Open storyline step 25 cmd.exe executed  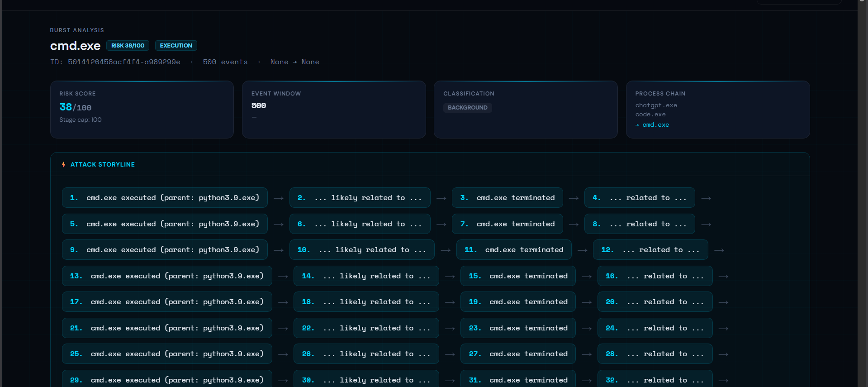click(x=167, y=354)
